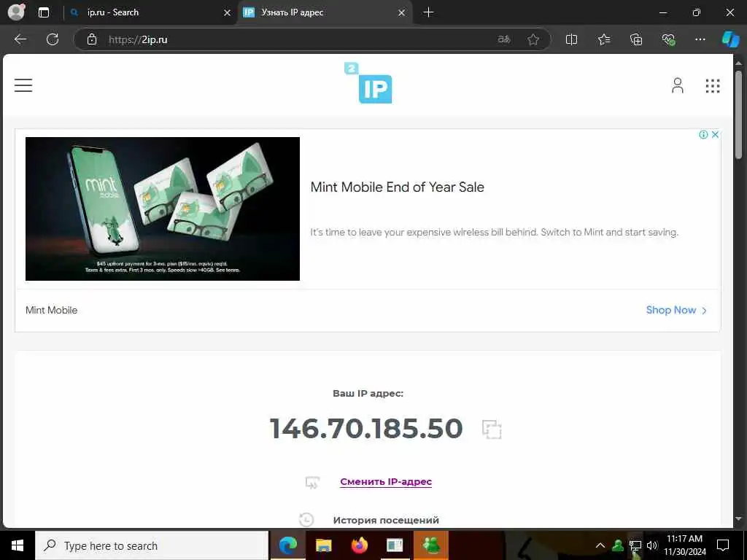
Task: Open the Windows notification center
Action: [723, 545]
